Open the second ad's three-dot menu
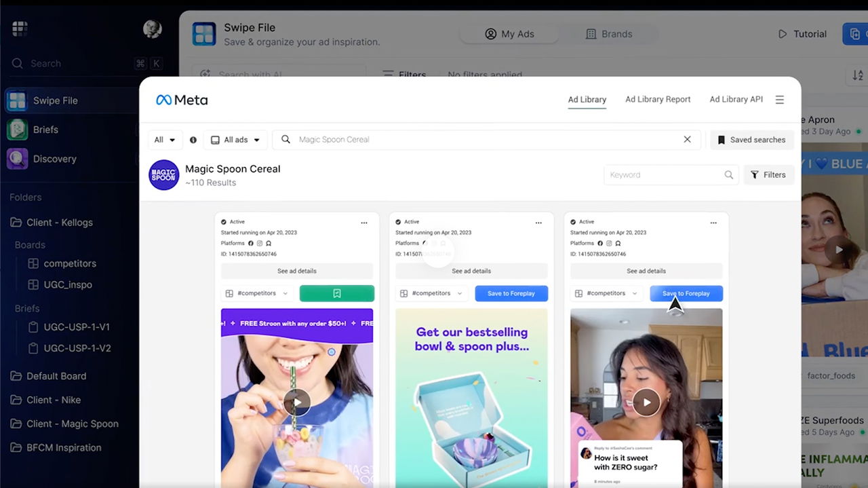 539,222
